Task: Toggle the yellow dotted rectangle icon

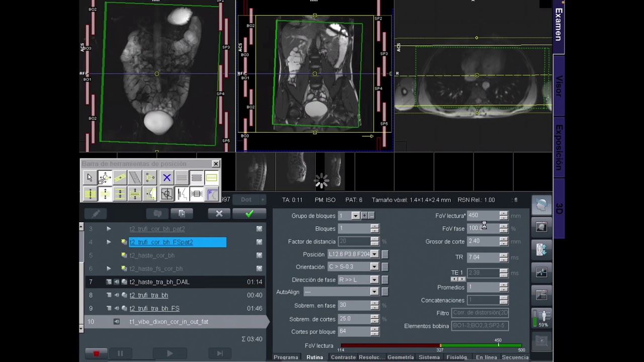Action: point(212,177)
